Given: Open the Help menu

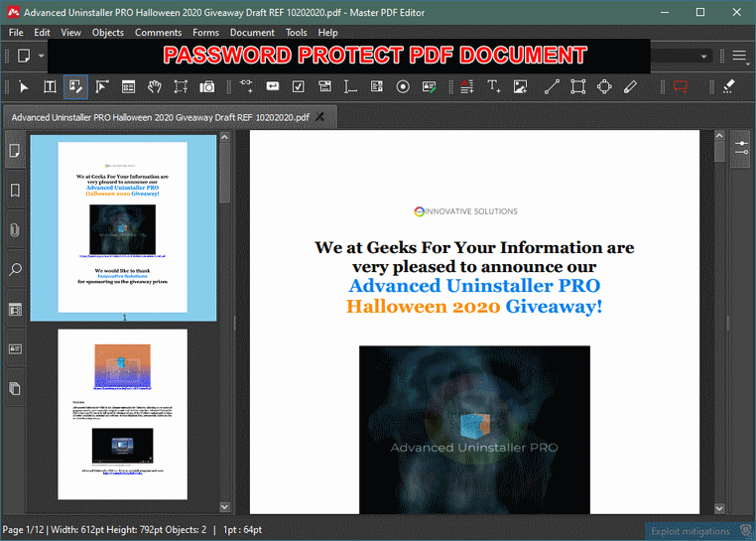Looking at the screenshot, I should coord(327,33).
